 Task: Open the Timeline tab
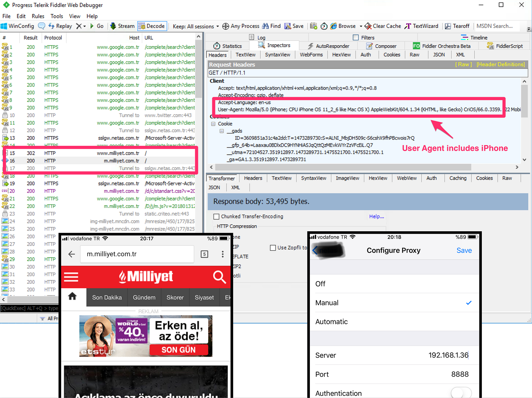pyautogui.click(x=474, y=38)
